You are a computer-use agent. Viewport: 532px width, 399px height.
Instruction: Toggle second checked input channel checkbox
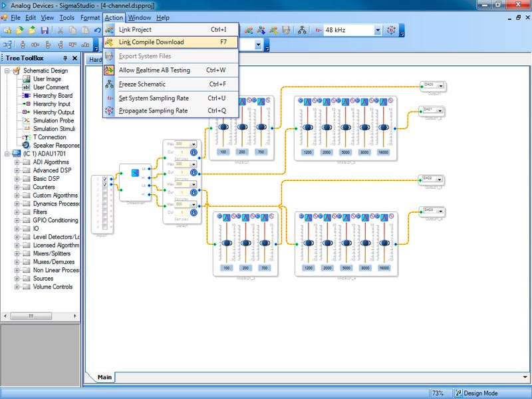click(105, 185)
